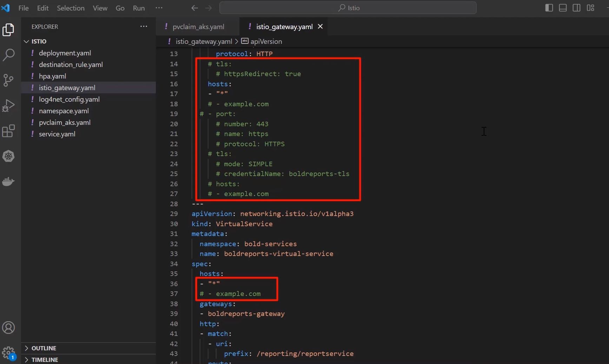
Task: Open service.yaml in Explorer
Action: pyautogui.click(x=88, y=134)
